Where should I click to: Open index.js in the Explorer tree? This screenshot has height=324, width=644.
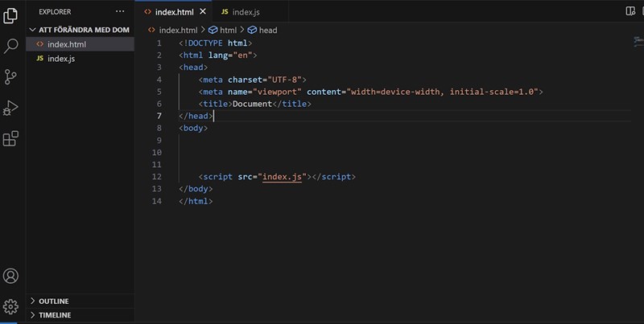coord(60,59)
